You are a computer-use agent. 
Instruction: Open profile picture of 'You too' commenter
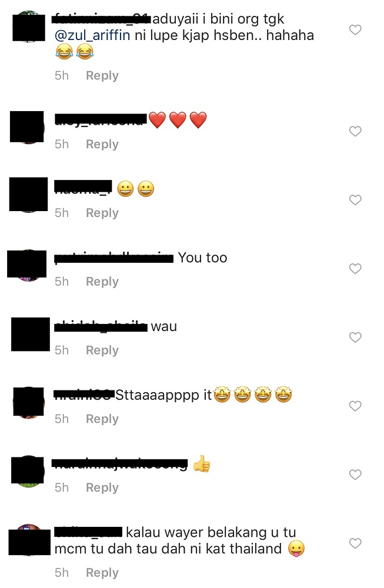[28, 265]
